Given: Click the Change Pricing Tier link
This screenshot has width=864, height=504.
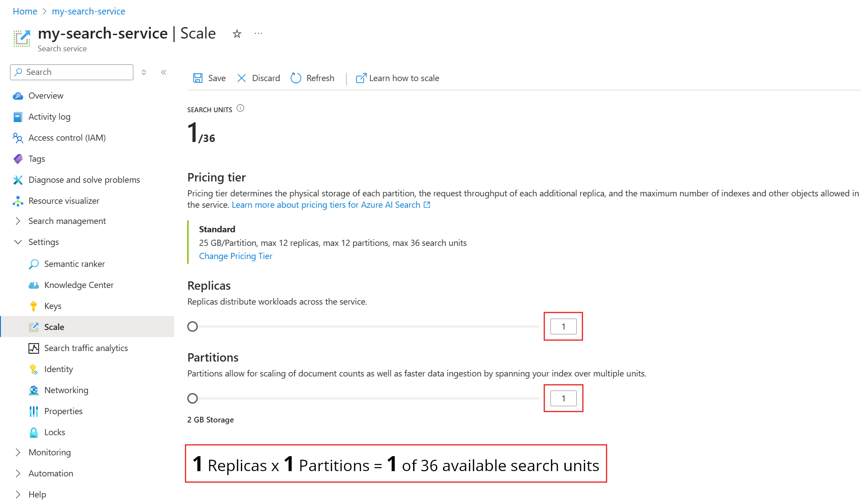Looking at the screenshot, I should click(x=236, y=256).
